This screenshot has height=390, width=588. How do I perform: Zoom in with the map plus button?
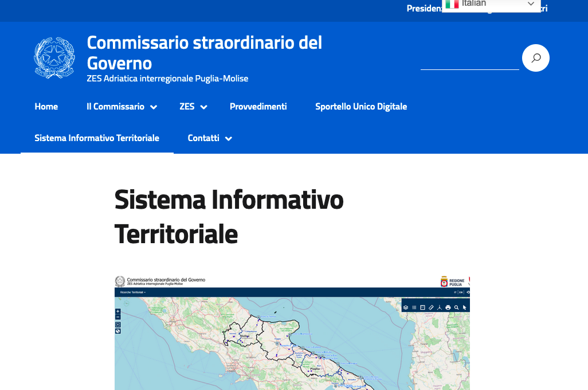[x=118, y=311]
